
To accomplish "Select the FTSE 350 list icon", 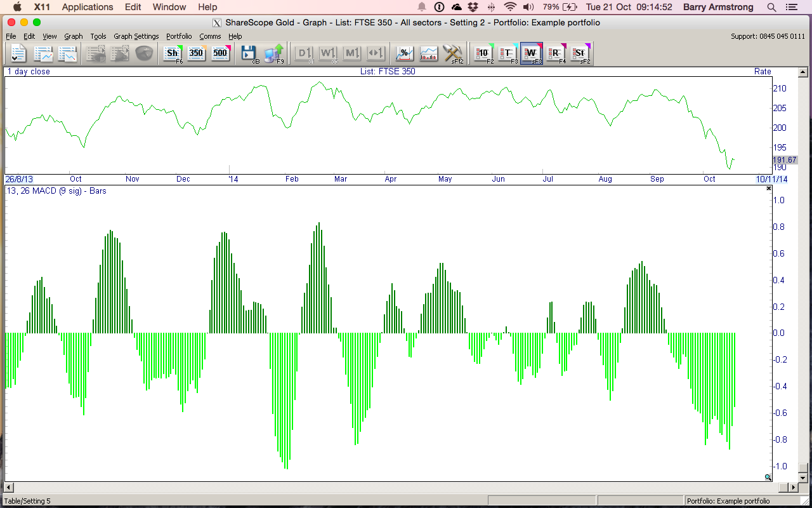I will (196, 53).
